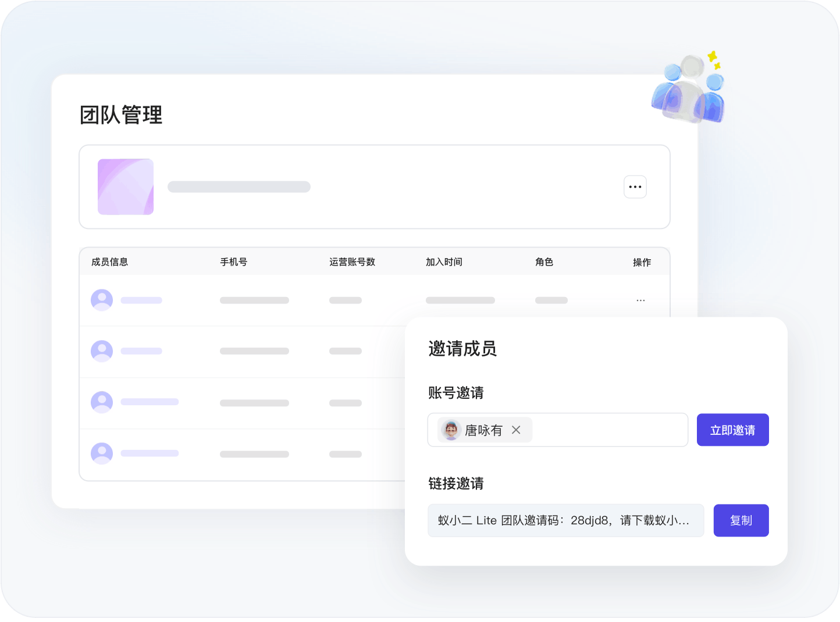Click the 成员信息 column header
This screenshot has height=622, width=840.
(x=109, y=262)
